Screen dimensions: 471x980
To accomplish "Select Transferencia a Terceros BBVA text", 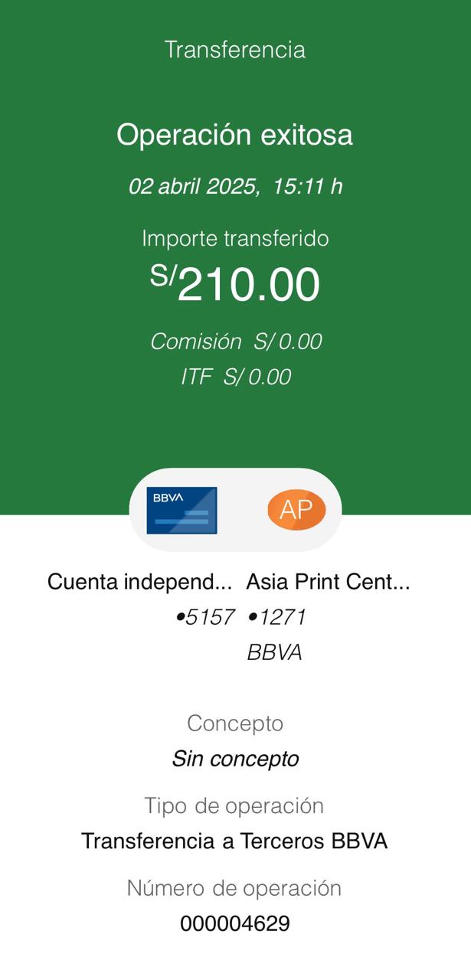I will [235, 841].
